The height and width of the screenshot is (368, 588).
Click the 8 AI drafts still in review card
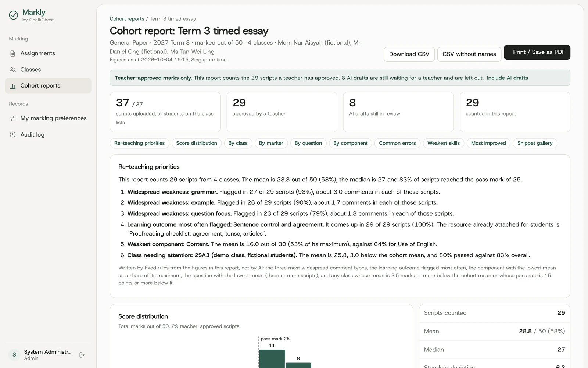tap(398, 112)
